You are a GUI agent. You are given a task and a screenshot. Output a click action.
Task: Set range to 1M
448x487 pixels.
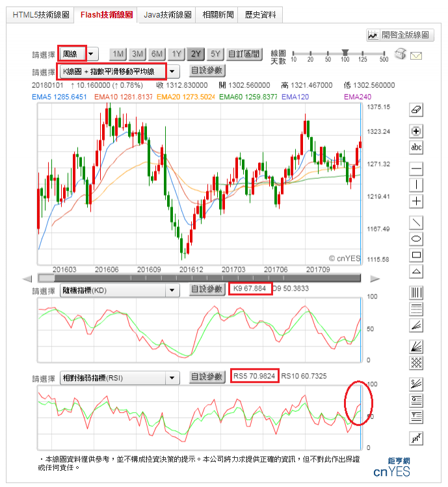pos(118,54)
